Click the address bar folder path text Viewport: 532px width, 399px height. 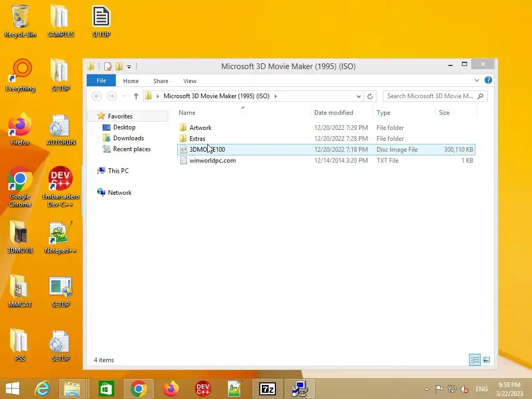click(217, 96)
